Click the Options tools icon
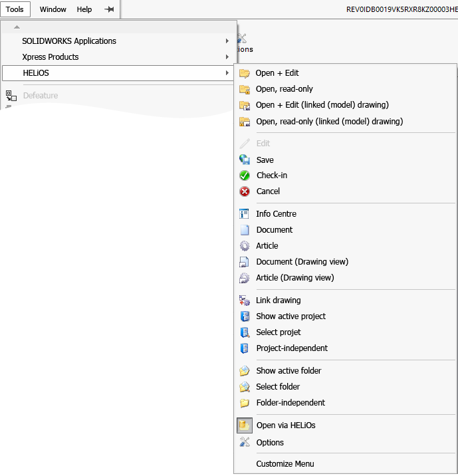Screen dimensions: 458x476 pos(245,443)
